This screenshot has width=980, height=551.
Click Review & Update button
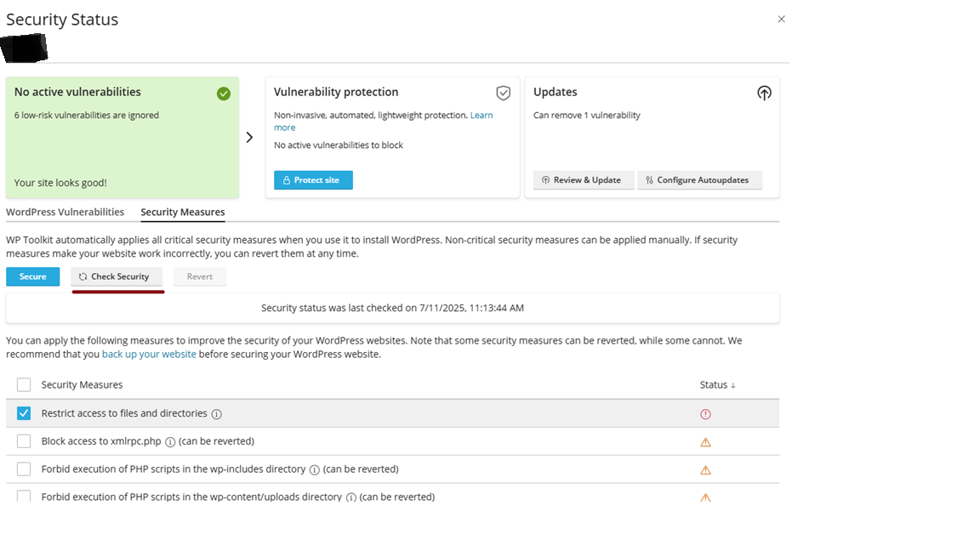(x=584, y=180)
